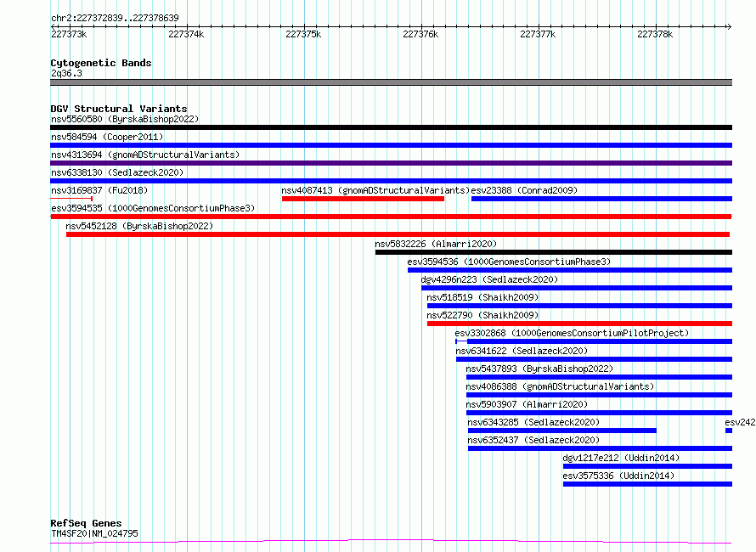Click nsv6343285 (Sedlazeck2020) label

click(x=533, y=422)
